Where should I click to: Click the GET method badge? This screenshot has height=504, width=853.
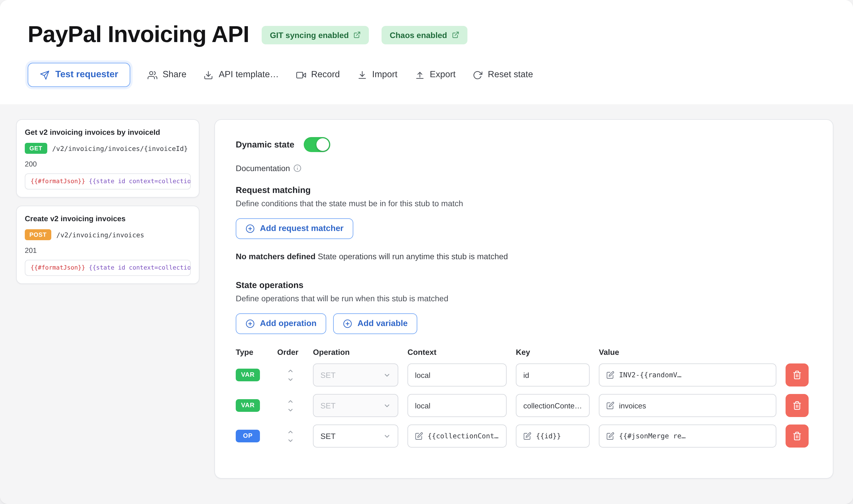36,148
